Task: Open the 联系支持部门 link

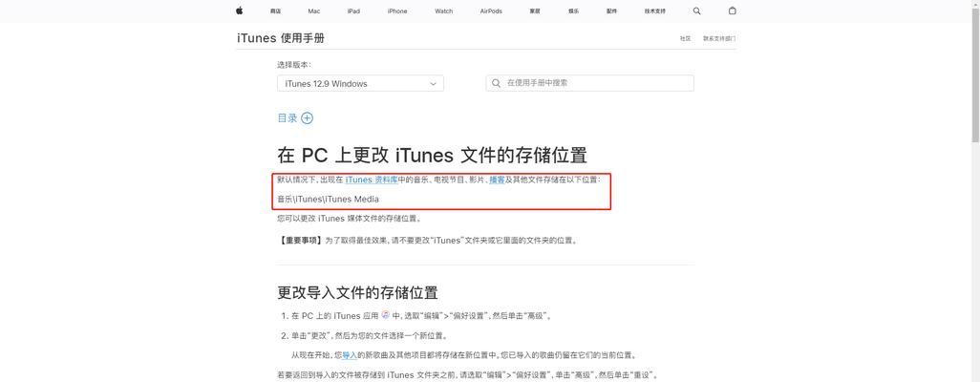Action: (719, 39)
